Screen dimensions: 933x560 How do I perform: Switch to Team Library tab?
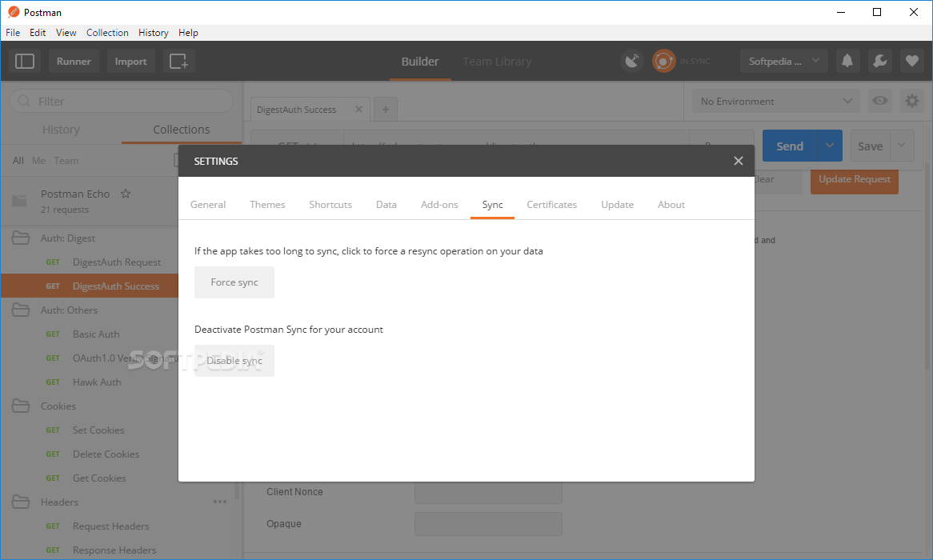click(497, 62)
